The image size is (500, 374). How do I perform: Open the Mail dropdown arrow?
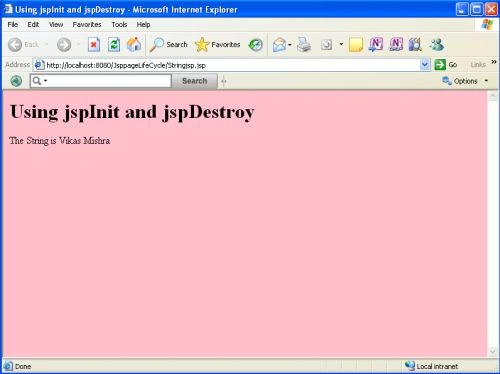[x=290, y=45]
